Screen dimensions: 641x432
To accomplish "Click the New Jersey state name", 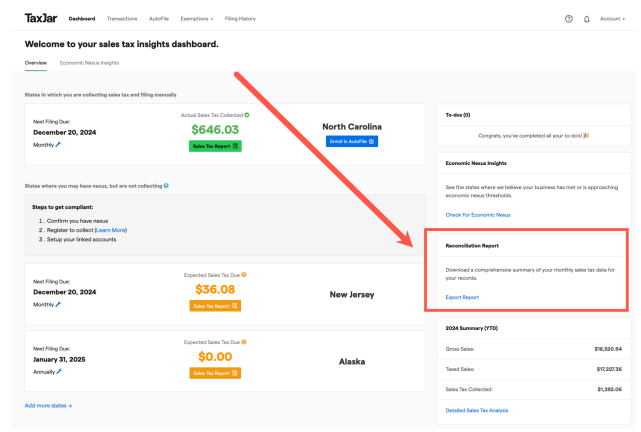I will click(x=352, y=294).
